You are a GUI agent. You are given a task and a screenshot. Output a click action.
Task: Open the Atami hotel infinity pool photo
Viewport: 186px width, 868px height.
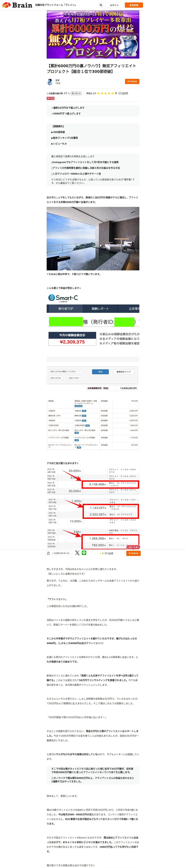point(93,239)
